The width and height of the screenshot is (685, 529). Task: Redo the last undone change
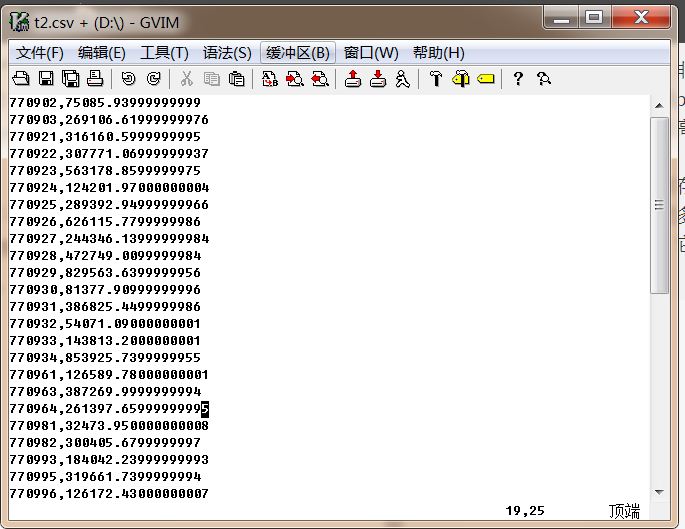point(153,79)
